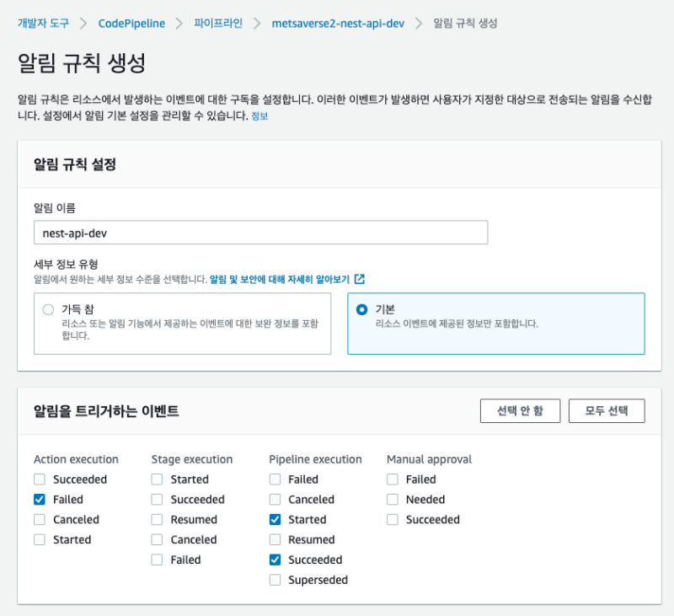Open 알림 및 보안에 대해 자세히 알아보기 link
674x616 pixels.
(280, 280)
